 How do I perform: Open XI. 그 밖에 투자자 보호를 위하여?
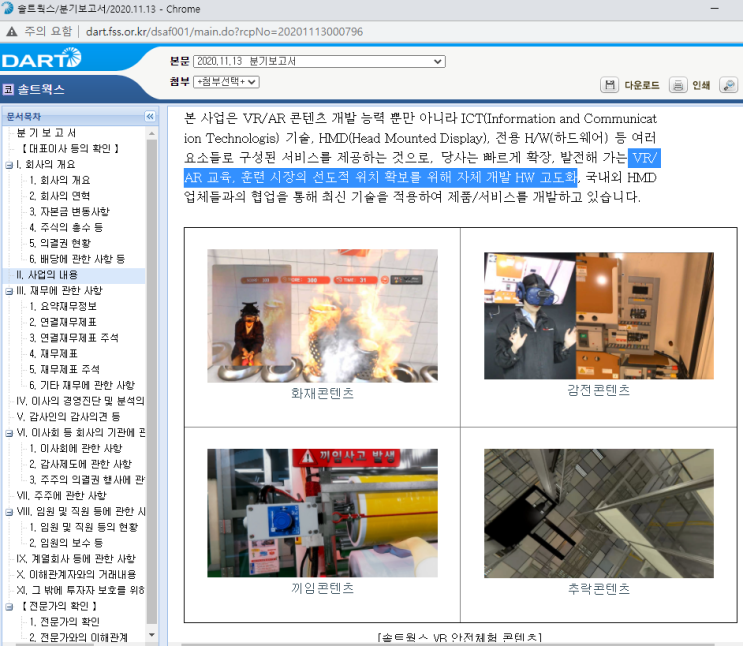coord(80,591)
